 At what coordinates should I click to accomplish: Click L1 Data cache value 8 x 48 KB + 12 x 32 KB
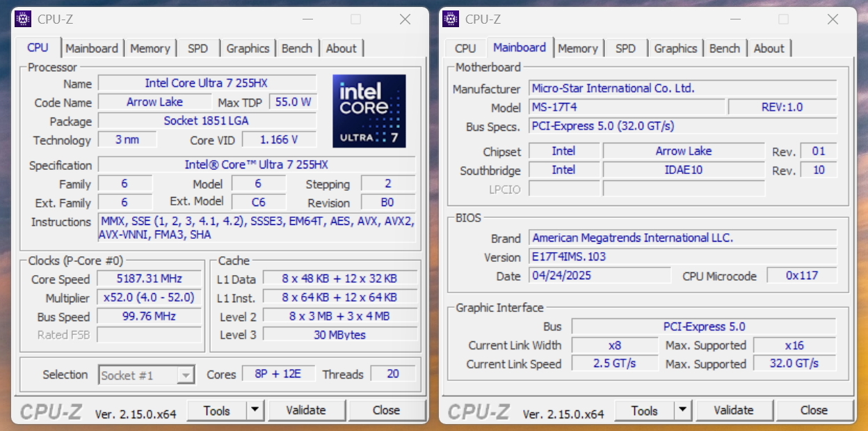click(x=340, y=279)
